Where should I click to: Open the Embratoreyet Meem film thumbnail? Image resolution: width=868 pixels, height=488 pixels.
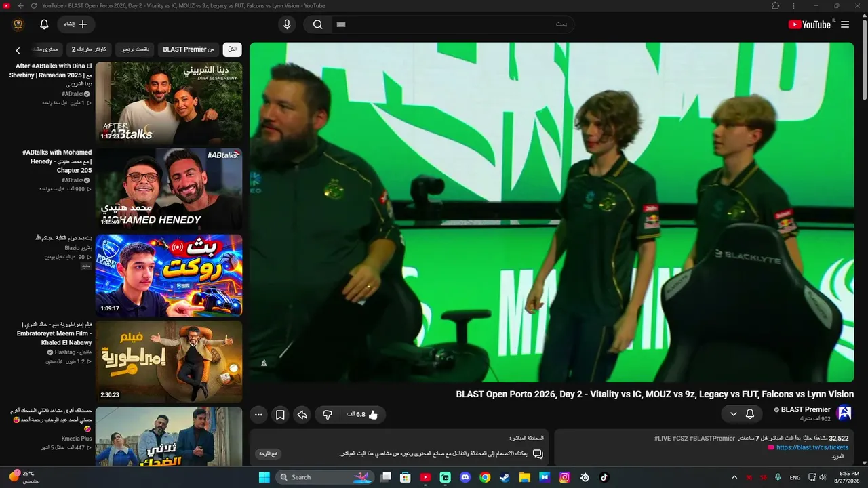(169, 361)
